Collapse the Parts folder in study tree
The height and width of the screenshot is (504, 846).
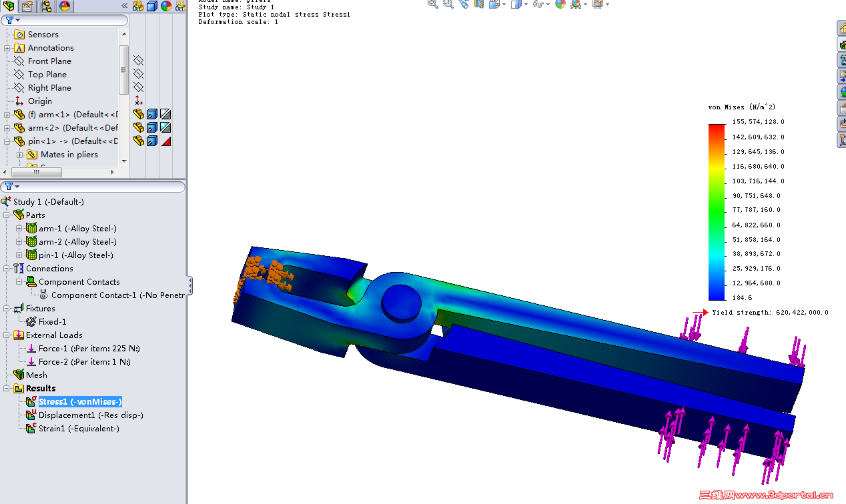point(7,215)
